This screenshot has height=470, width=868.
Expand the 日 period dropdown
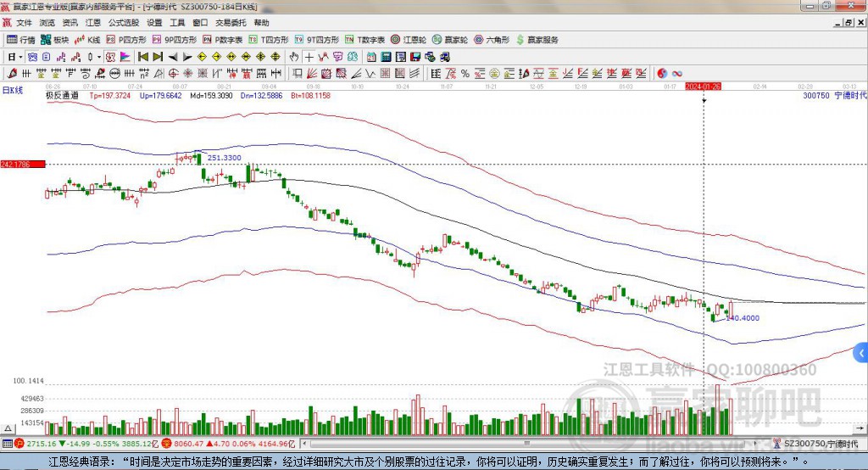(14, 57)
